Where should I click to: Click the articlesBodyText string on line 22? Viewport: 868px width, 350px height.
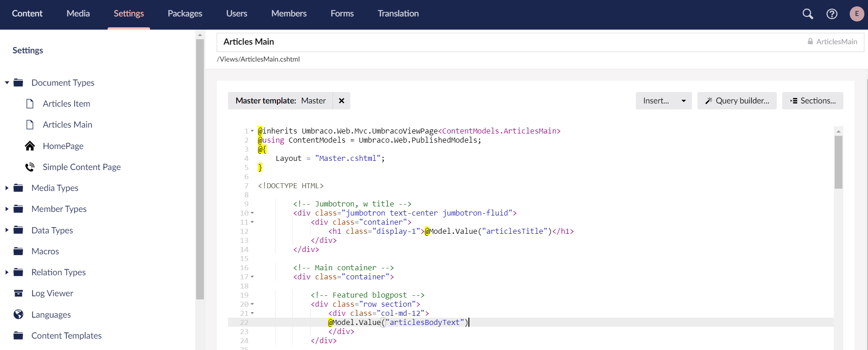425,322
